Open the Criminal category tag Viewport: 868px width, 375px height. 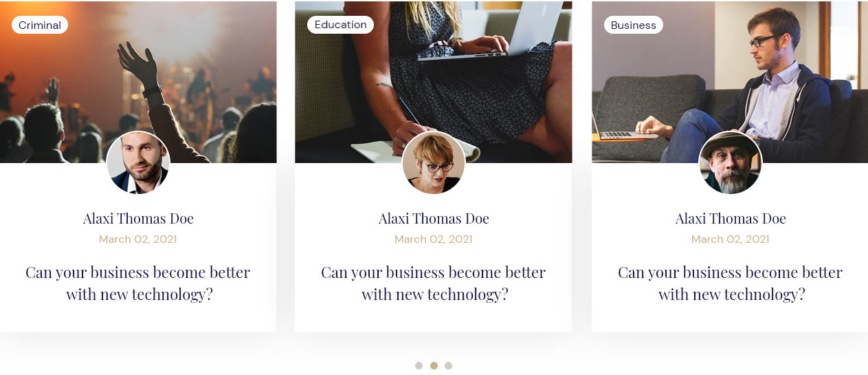(40, 25)
